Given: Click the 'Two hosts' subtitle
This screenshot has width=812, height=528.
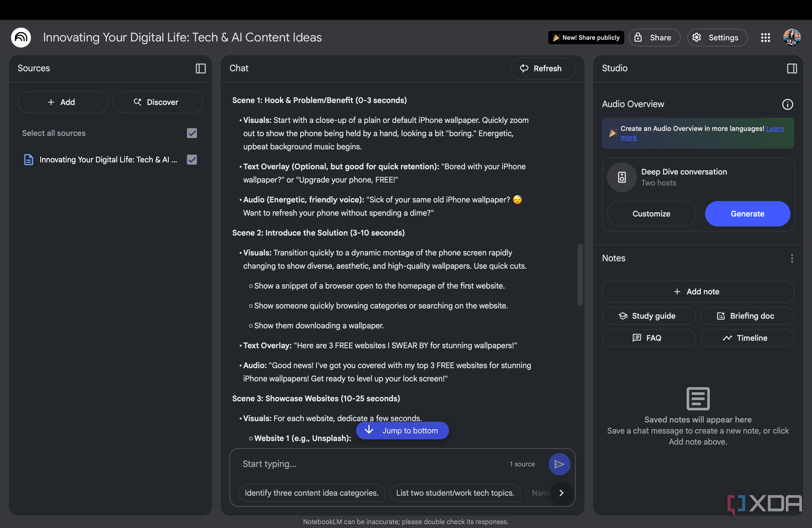Looking at the screenshot, I should pos(658,183).
